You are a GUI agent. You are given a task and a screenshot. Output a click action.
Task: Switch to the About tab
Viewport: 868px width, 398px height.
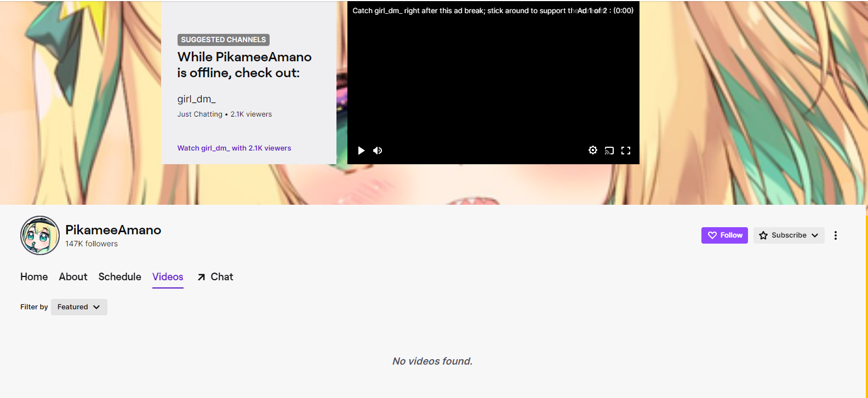(73, 277)
